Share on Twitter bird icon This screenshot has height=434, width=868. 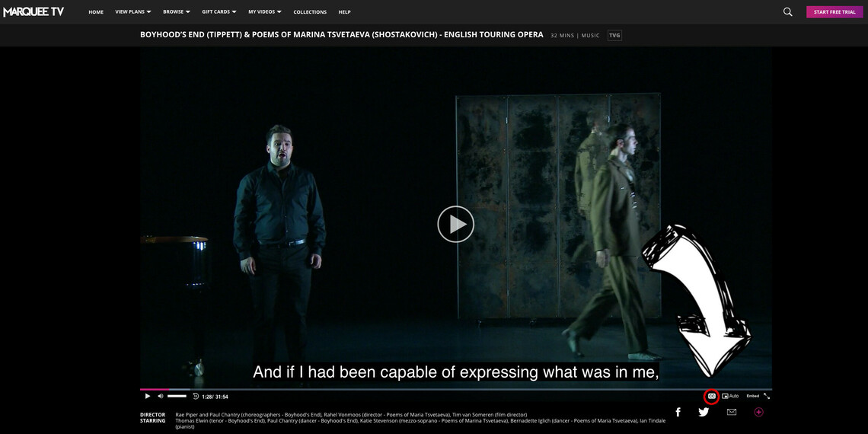(x=704, y=412)
